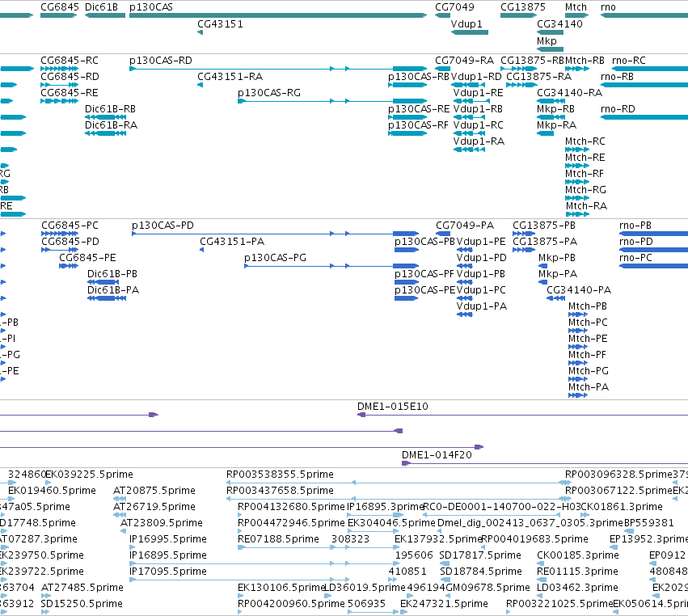Click transcript CG43151-RA
The width and height of the screenshot is (688, 616).
[x=230, y=76]
